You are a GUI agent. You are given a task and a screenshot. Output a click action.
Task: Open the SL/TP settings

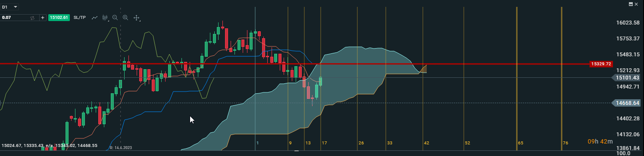(80, 18)
